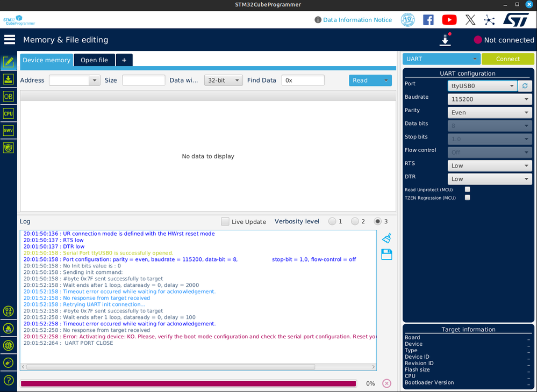Expand the Address dropdown arrow
Screen dimensions: 537x392
(x=95, y=81)
